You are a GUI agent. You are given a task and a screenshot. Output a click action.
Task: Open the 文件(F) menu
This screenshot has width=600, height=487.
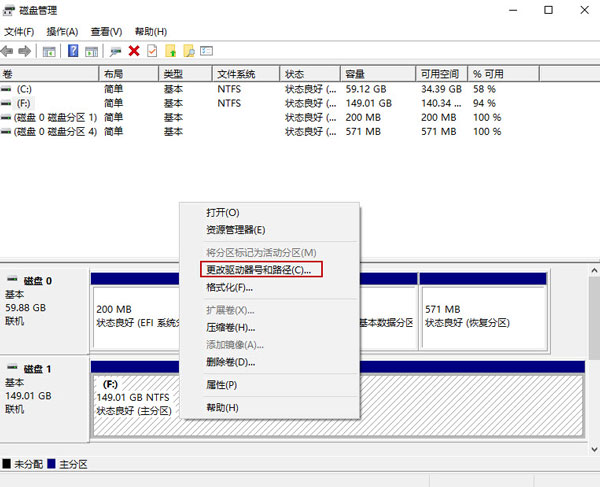tap(19, 32)
